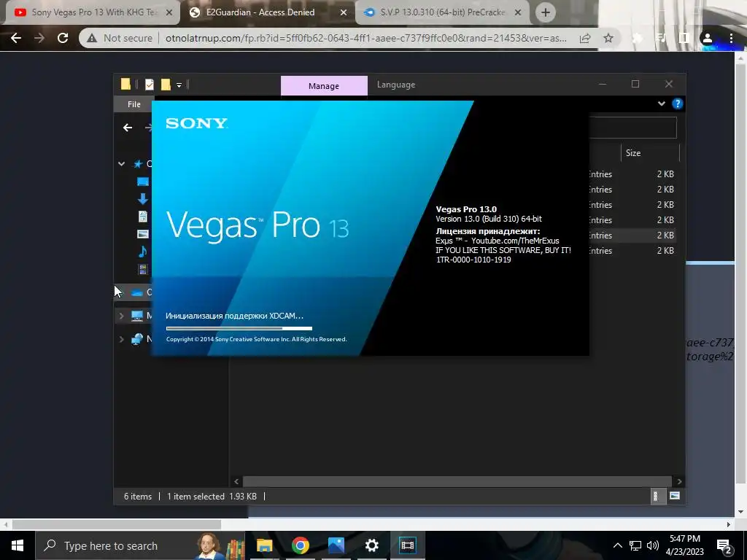The width and height of the screenshot is (747, 560).
Task: Open network status in system tray
Action: [x=635, y=545]
